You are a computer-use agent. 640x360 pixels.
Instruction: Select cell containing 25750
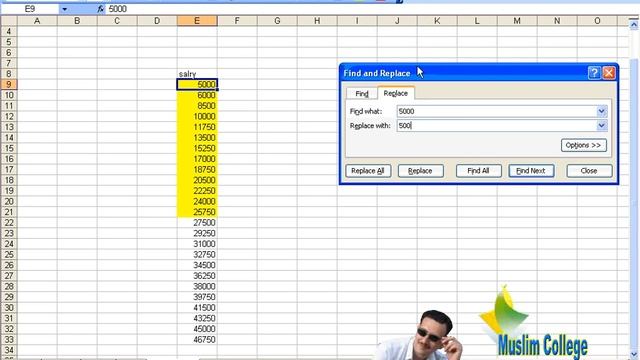click(197, 212)
